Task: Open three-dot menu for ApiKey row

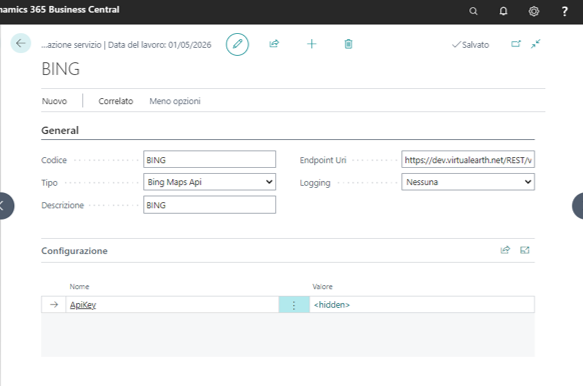Action: point(294,305)
